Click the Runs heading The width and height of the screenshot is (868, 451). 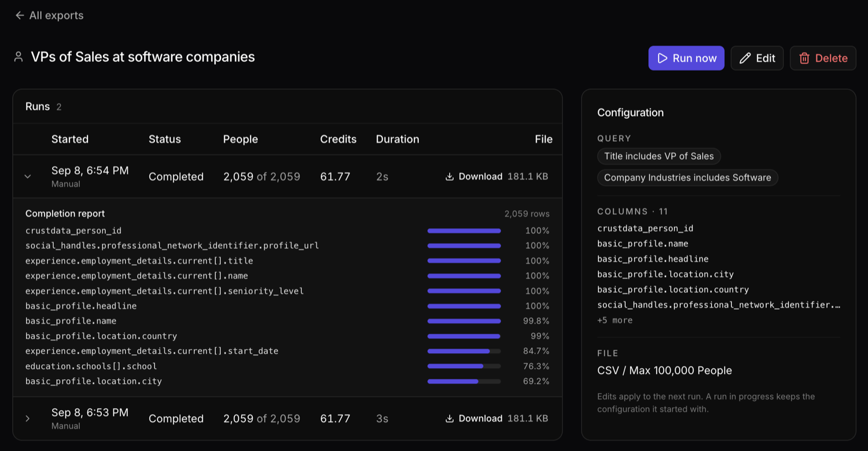click(38, 107)
